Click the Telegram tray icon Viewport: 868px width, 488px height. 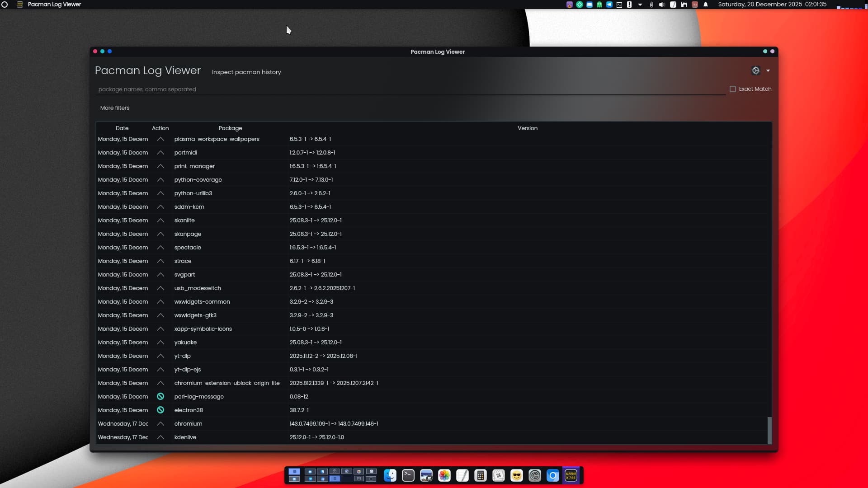coord(609,5)
